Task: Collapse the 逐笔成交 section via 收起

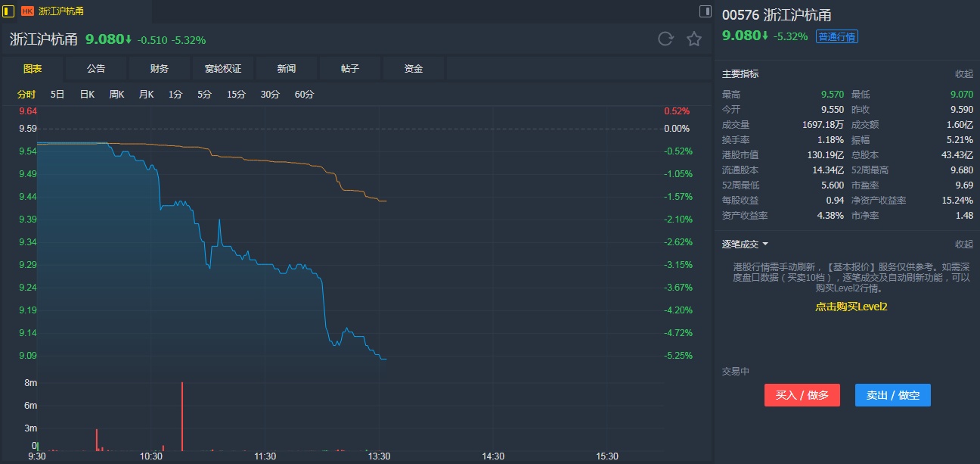Action: tap(963, 244)
